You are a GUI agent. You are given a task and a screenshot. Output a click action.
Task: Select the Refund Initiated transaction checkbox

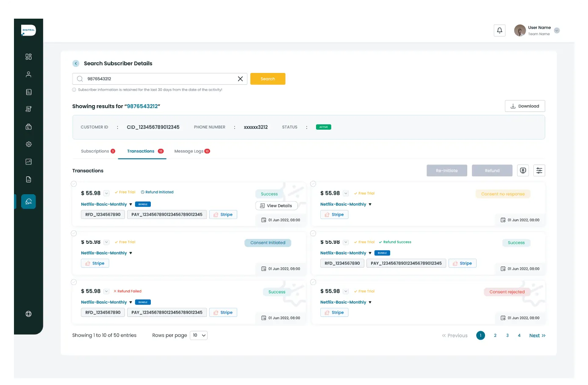click(x=74, y=184)
